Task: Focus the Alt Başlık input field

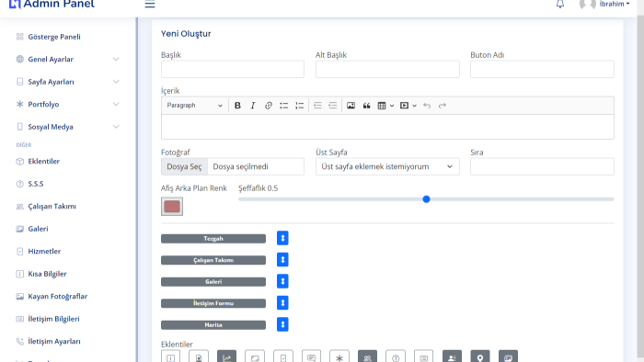Action: (387, 69)
